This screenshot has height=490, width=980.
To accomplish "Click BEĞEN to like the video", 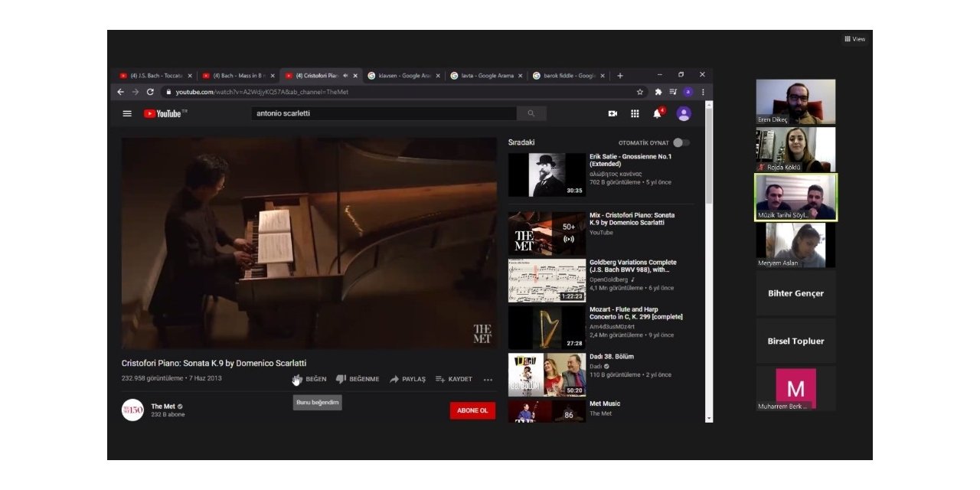I will [x=308, y=379].
